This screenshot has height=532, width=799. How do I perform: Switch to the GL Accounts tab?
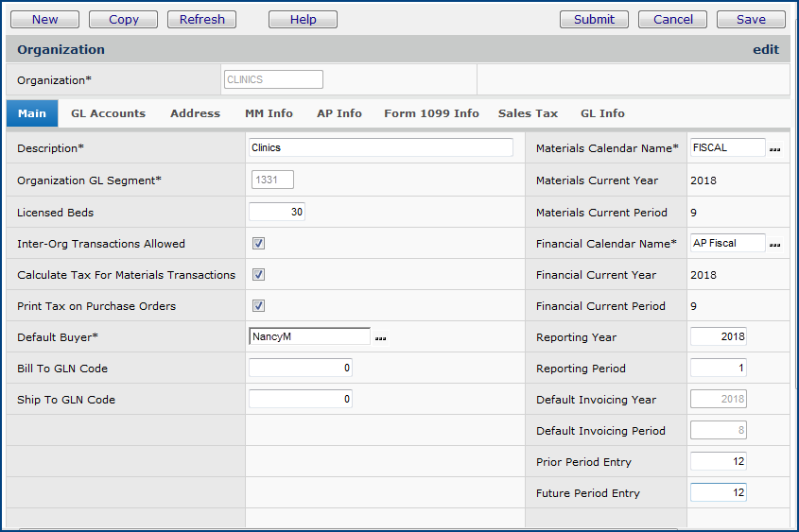108,113
